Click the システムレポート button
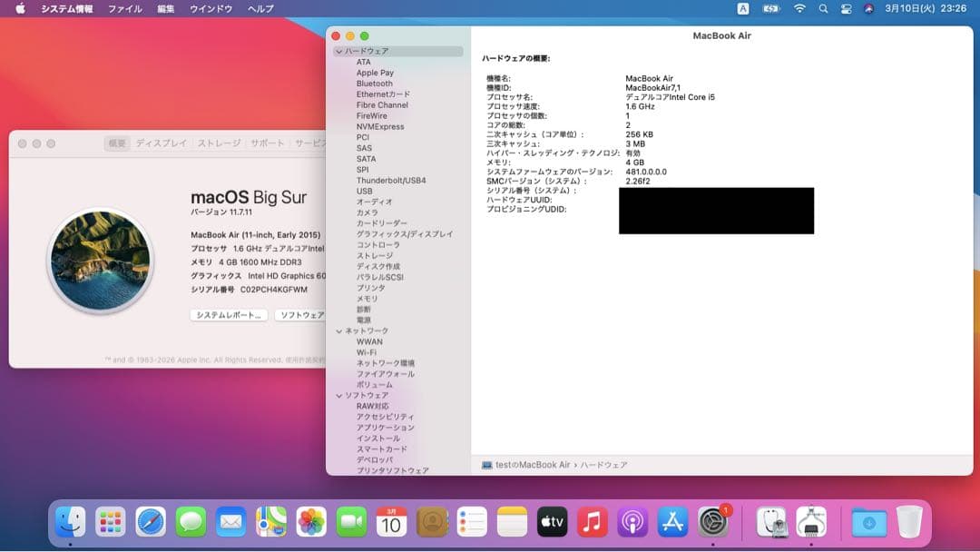This screenshot has height=552, width=980. coord(228,315)
